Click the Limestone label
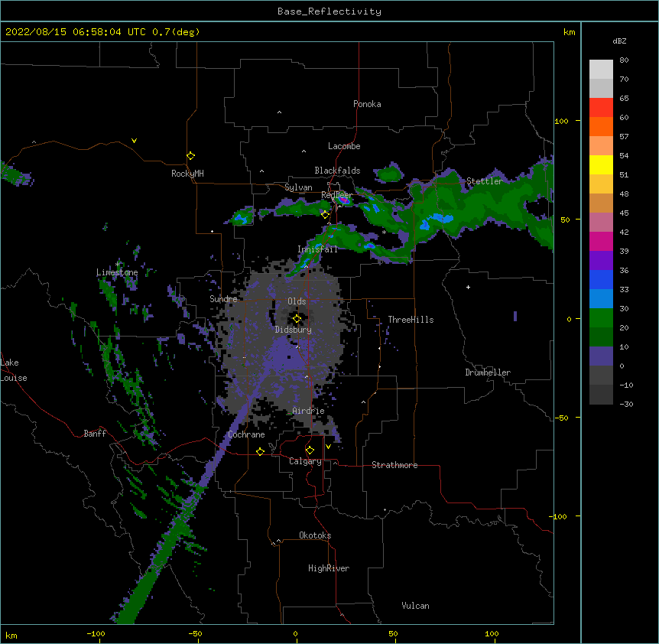 coord(117,272)
